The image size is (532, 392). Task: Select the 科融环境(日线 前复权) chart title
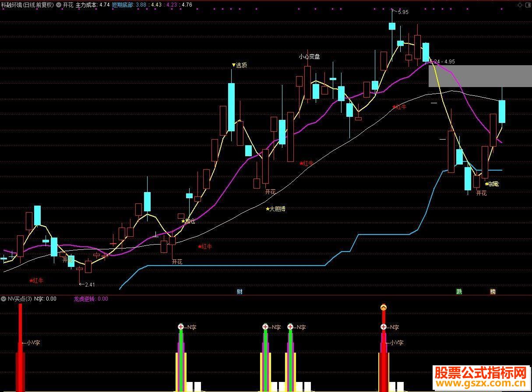pos(28,5)
